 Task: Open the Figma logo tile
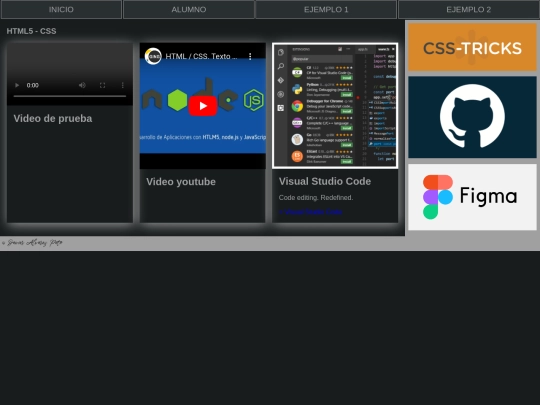[472, 197]
